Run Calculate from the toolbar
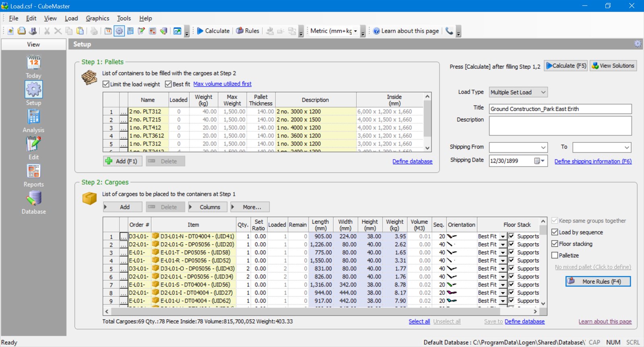The width and height of the screenshot is (644, 347). (x=213, y=31)
